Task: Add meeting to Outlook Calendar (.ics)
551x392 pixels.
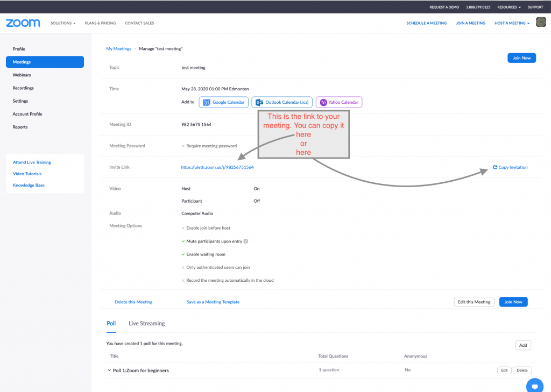Action: pos(282,102)
